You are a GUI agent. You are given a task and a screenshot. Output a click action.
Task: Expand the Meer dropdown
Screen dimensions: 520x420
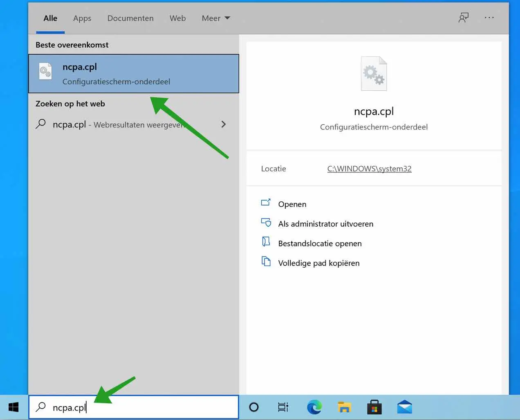(x=216, y=18)
